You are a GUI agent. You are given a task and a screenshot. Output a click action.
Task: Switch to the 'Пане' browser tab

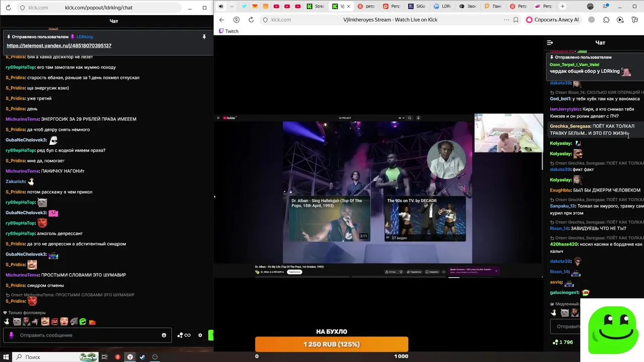point(493,7)
